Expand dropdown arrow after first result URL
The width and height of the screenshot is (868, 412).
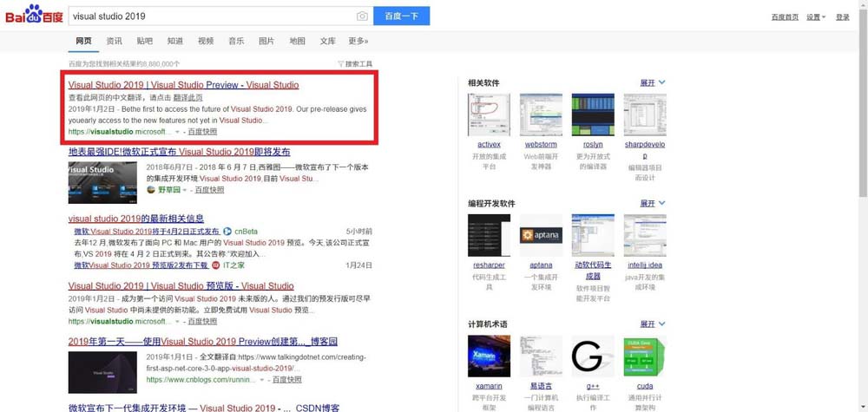[x=177, y=133]
